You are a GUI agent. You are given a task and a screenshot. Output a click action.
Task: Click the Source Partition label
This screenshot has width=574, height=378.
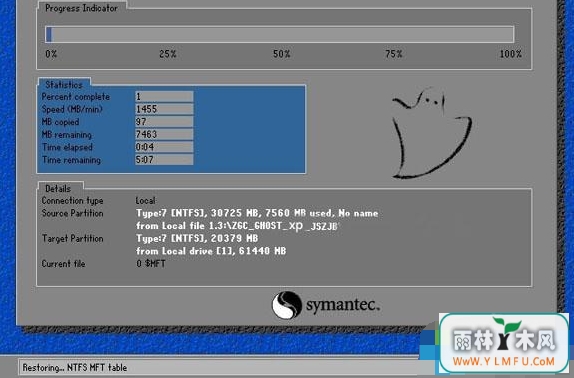pos(72,213)
